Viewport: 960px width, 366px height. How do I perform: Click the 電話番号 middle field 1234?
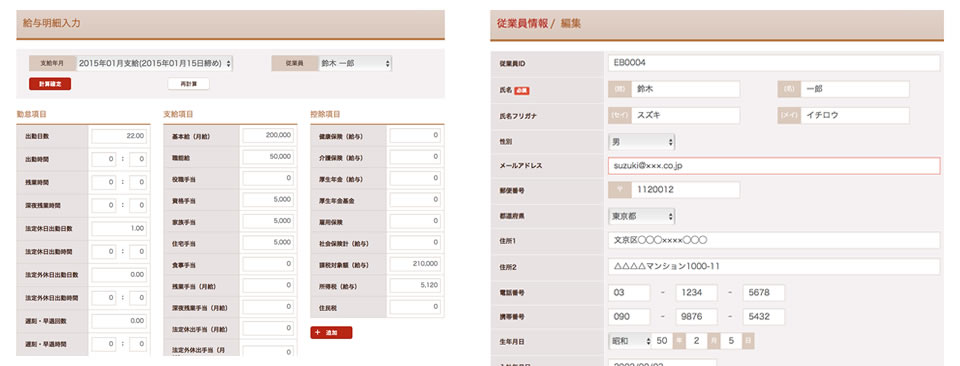pos(696,293)
